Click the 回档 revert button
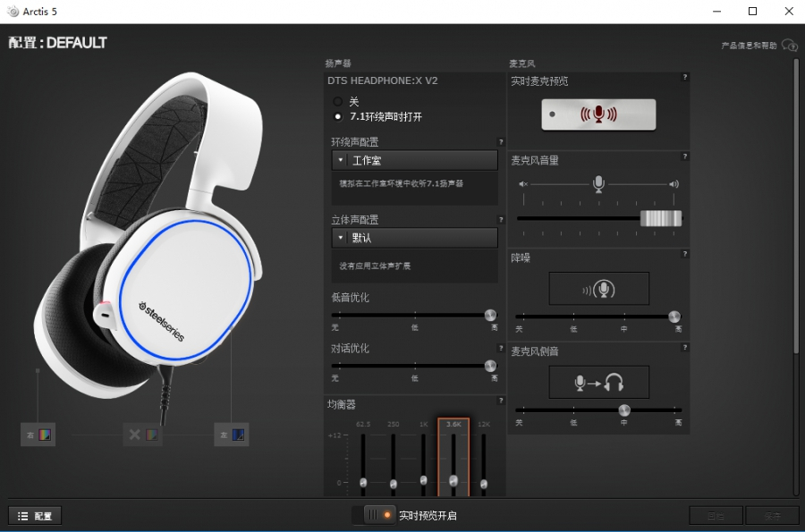The image size is (805, 532). (716, 516)
